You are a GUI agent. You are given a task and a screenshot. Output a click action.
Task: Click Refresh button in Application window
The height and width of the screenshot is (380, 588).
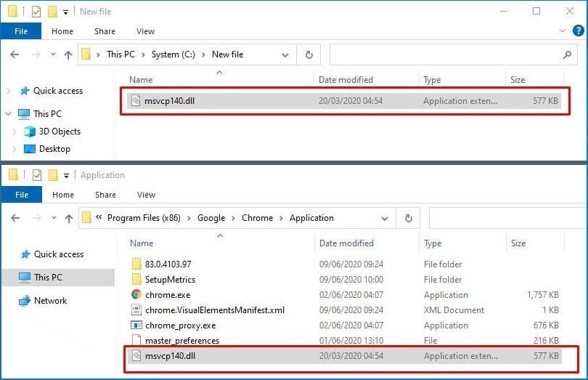click(x=409, y=218)
